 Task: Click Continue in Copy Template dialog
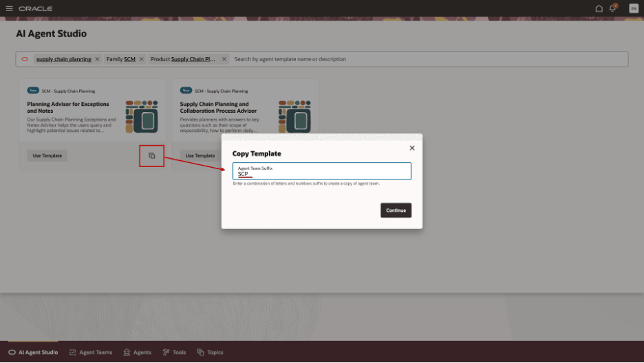pyautogui.click(x=396, y=210)
